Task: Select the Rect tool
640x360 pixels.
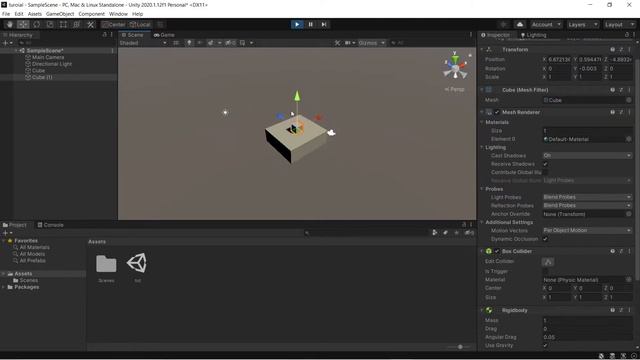Action: tap(63, 24)
